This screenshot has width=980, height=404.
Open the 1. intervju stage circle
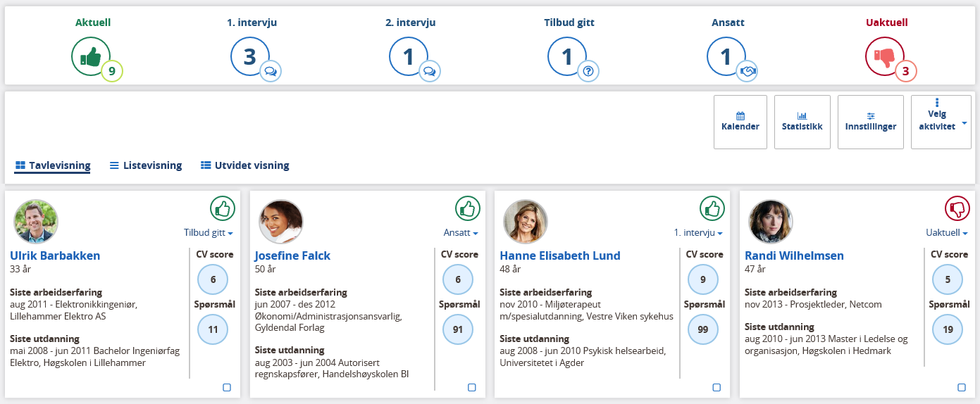[251, 56]
